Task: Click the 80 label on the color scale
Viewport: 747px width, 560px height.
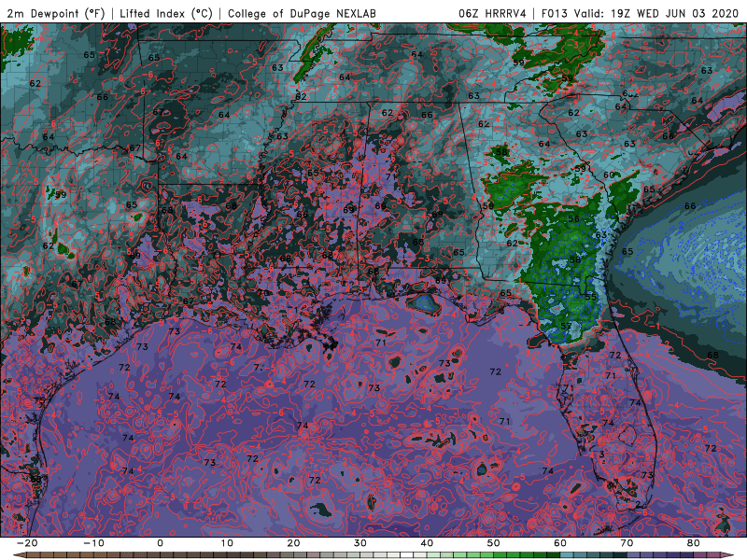Action: (x=694, y=543)
